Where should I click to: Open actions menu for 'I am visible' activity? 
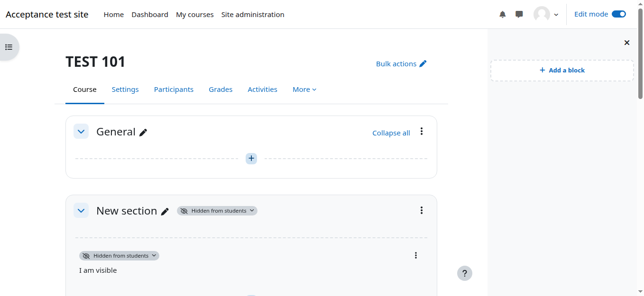415,255
